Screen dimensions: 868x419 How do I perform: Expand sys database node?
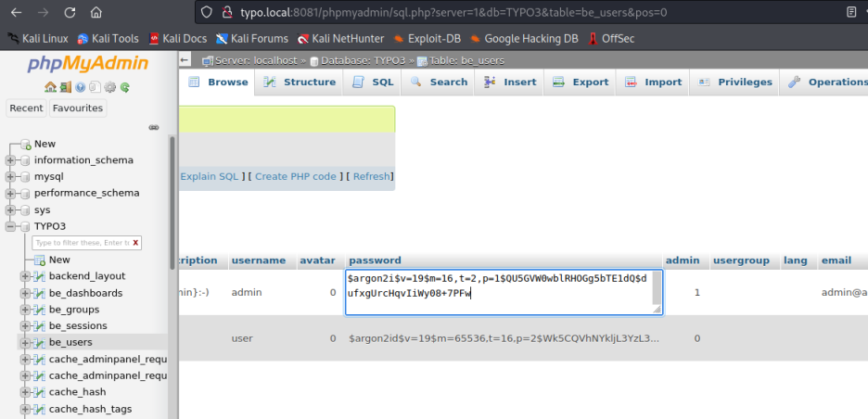click(x=10, y=209)
